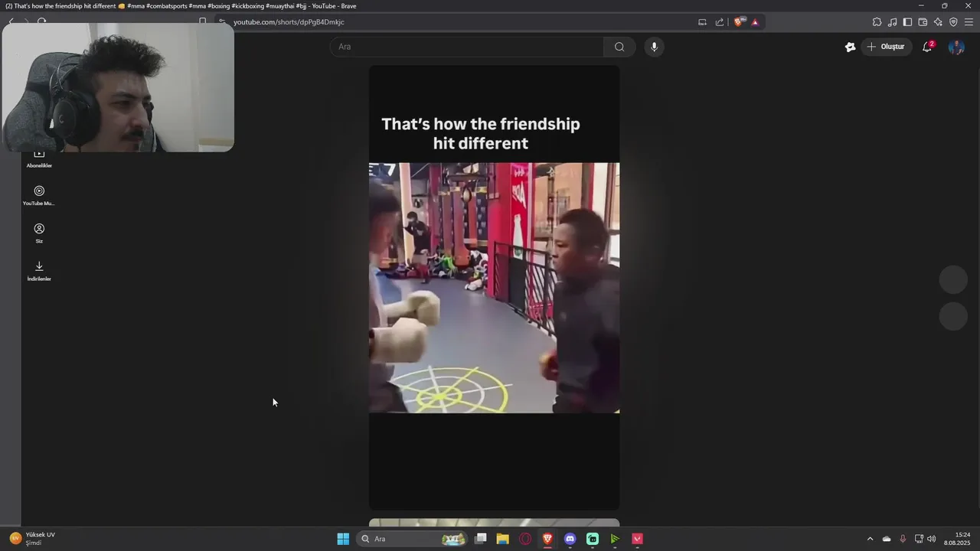
Task: Click the install/cast screen icon in the address bar
Action: pyautogui.click(x=702, y=22)
